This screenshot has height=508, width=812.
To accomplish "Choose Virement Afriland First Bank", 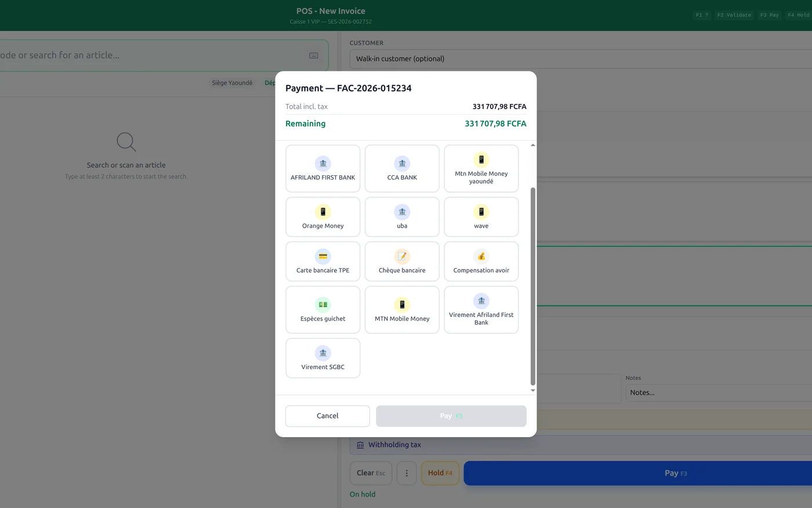I will [x=481, y=309].
